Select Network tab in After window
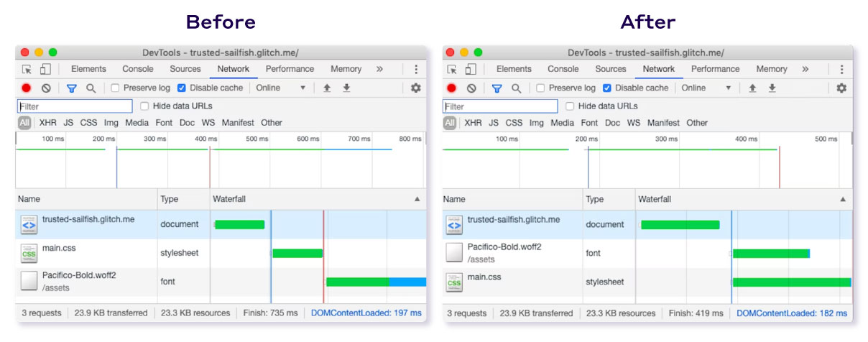This screenshot has height=342, width=868. click(659, 69)
